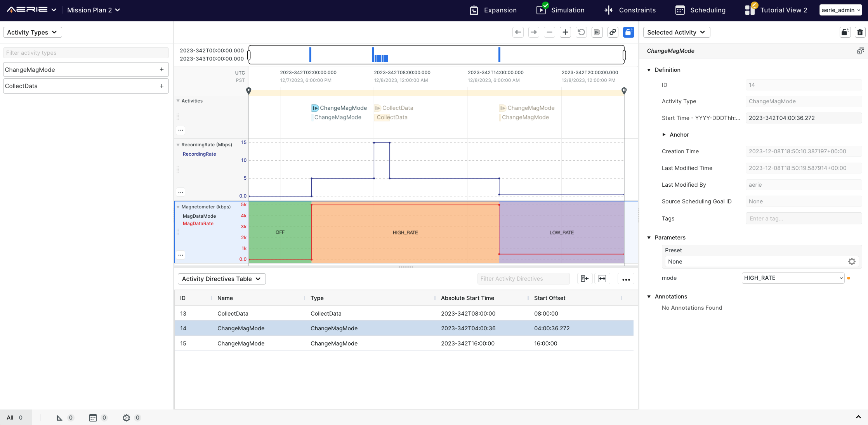868x425 pixels.
Task: Toggle the blue timeline lock button
Action: 628,32
